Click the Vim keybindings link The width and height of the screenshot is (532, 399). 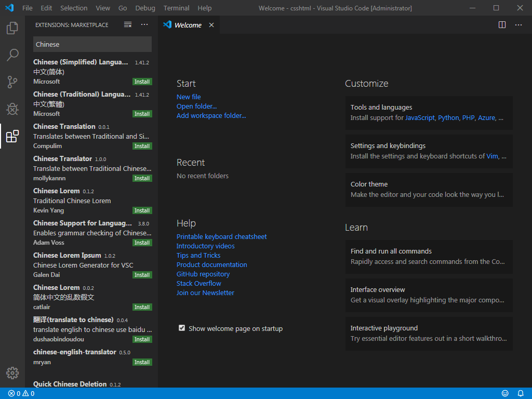click(492, 156)
